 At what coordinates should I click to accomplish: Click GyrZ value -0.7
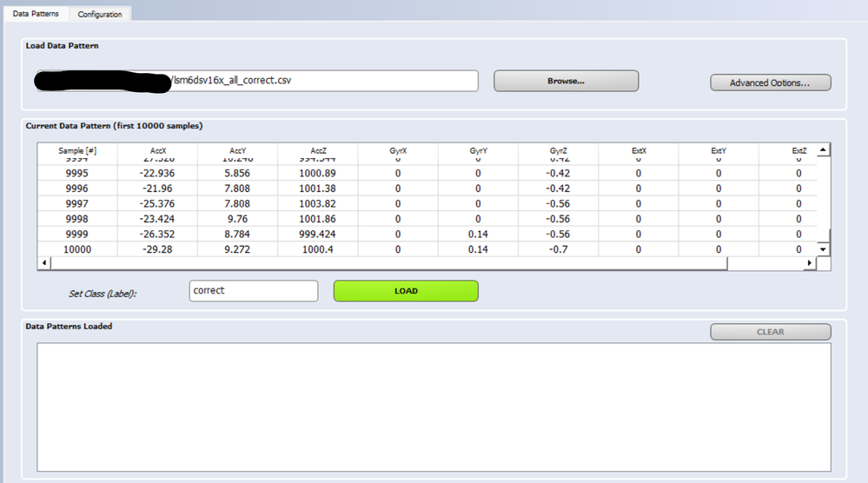point(558,249)
